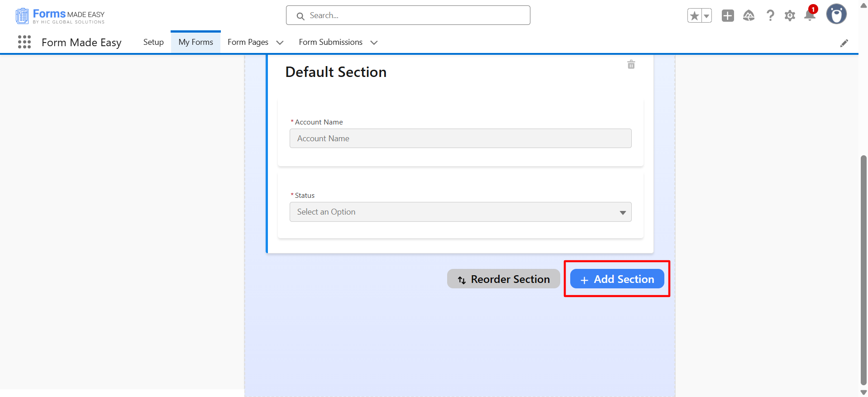Select the My Forms tab

tap(196, 42)
